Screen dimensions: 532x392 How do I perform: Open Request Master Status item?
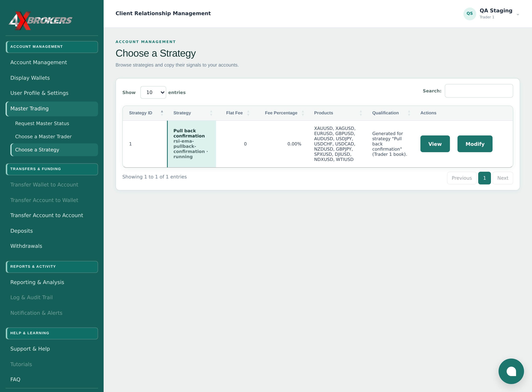[42, 123]
